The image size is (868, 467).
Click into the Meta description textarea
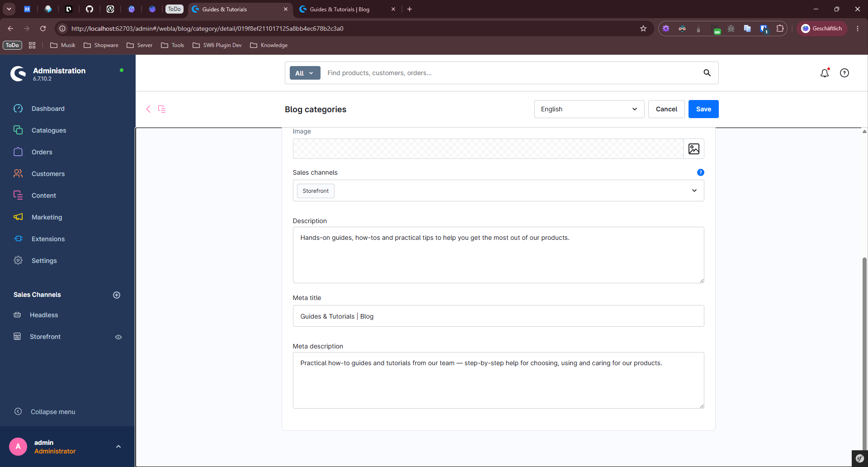pos(498,381)
